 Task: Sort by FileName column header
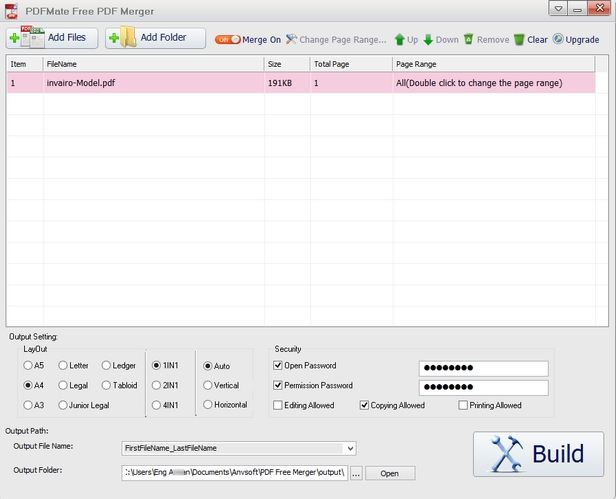pyautogui.click(x=154, y=64)
